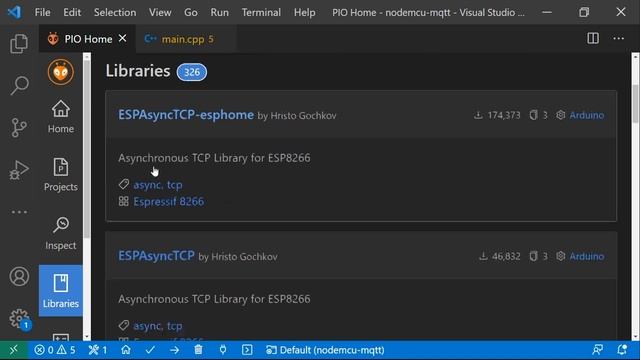Screen dimensions: 640x360
Task: Click PlatformIO Clean trash icon
Action: [198, 350]
